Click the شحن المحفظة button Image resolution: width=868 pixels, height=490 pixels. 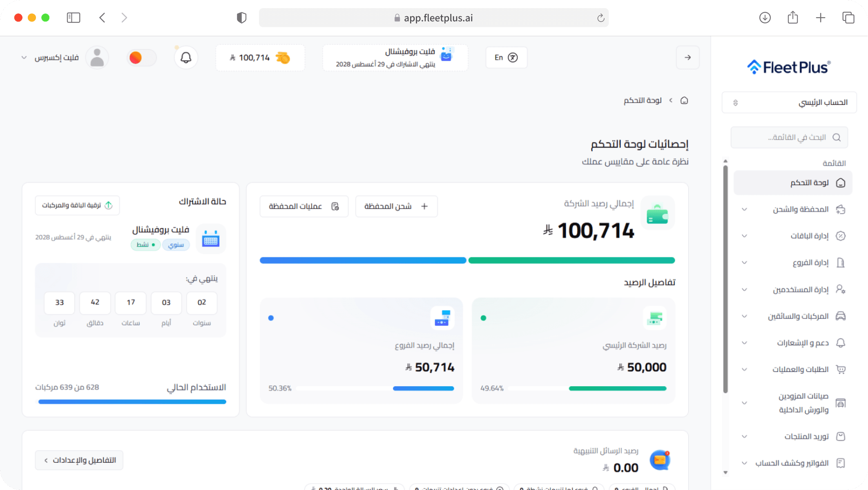(396, 206)
